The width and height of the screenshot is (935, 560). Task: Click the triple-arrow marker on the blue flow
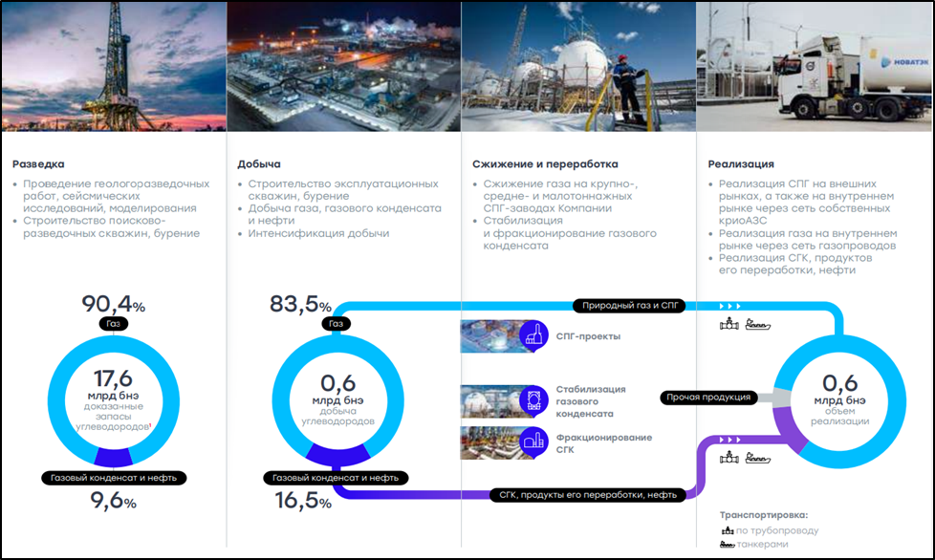point(729,306)
